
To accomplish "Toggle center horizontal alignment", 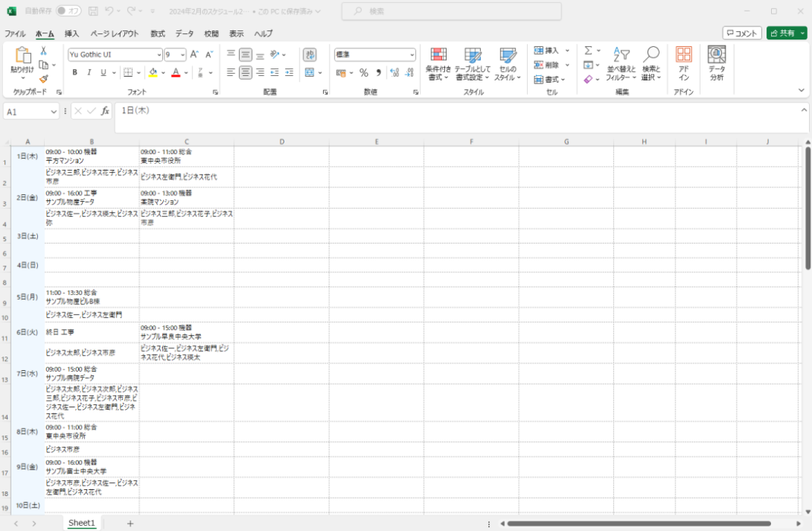I will 246,73.
